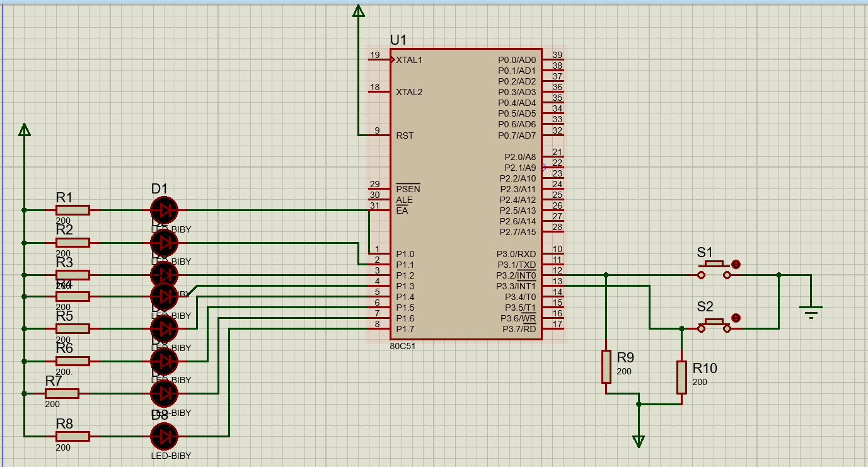Select resistor R5 symbol
This screenshot has height=467, width=868.
coord(72,328)
